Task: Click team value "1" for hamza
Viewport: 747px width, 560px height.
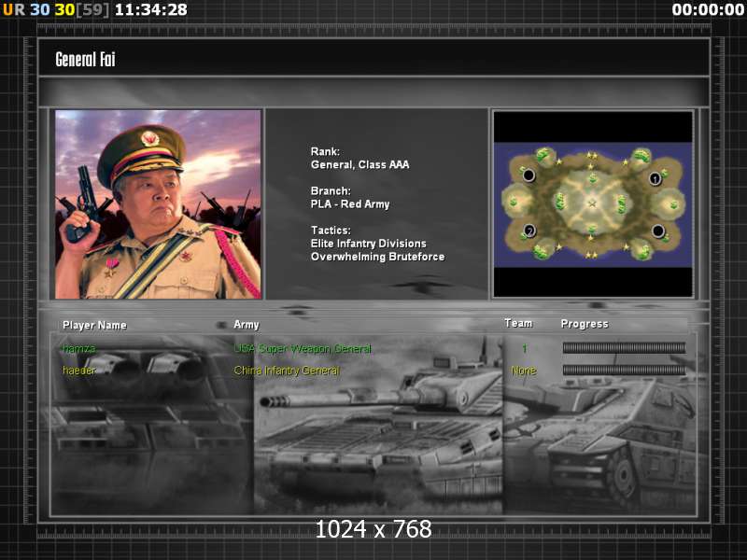Action: [525, 348]
